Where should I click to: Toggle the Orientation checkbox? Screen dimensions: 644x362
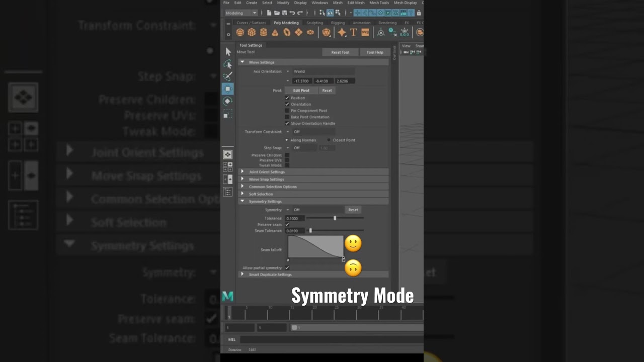click(287, 104)
